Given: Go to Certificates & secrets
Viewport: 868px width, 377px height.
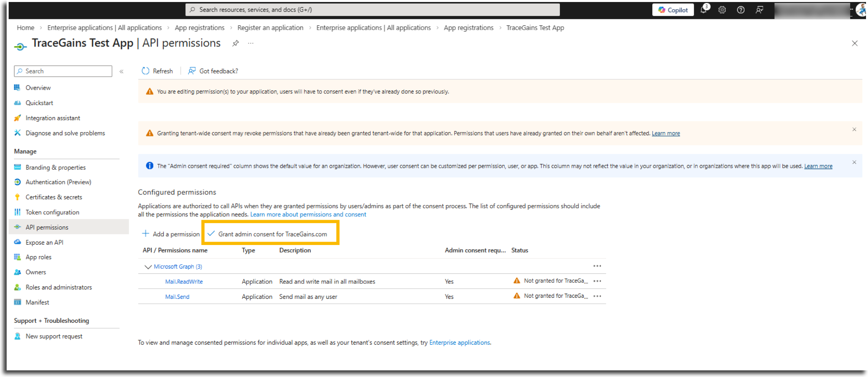Looking at the screenshot, I should [54, 197].
